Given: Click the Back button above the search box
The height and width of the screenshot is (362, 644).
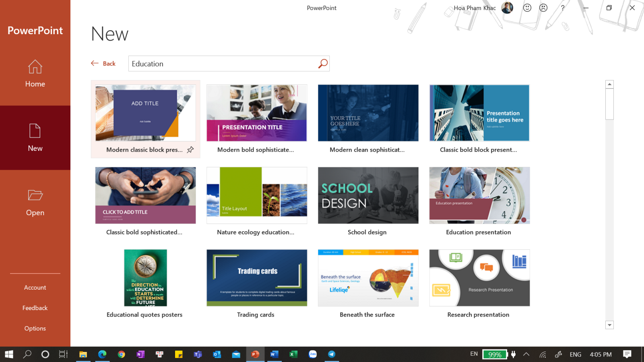Looking at the screenshot, I should (103, 63).
